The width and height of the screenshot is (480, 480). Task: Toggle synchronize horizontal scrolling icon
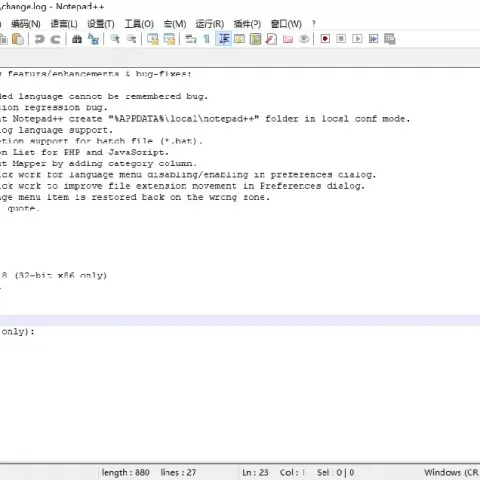tap(169, 39)
